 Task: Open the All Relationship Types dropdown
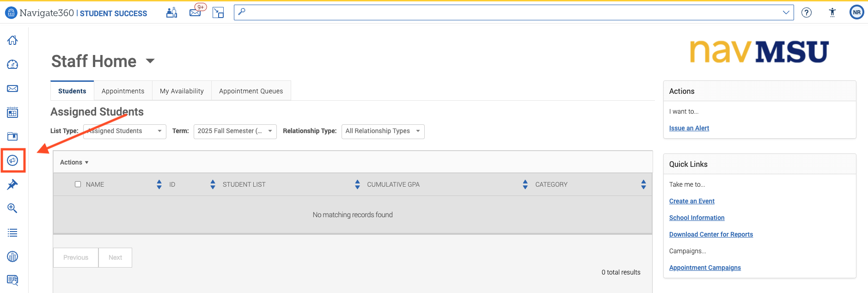click(383, 131)
